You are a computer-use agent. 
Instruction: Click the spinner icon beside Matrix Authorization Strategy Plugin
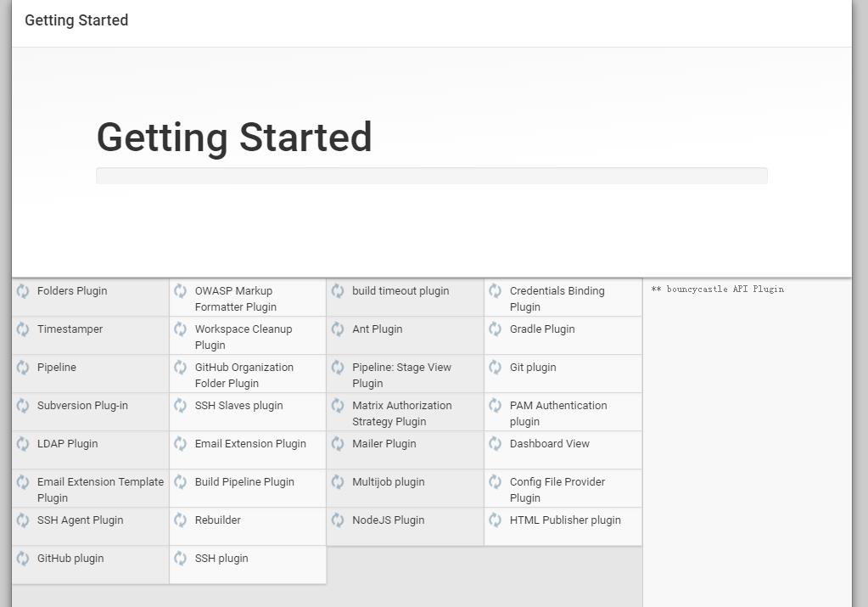338,406
